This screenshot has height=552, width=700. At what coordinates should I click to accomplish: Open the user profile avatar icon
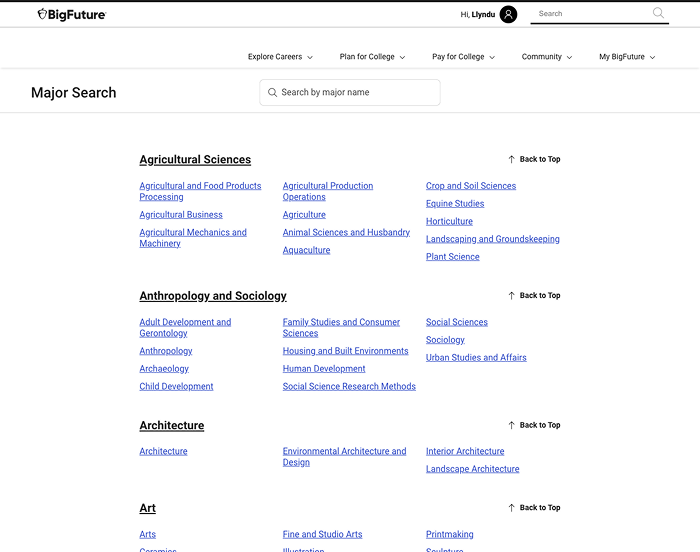tap(508, 14)
